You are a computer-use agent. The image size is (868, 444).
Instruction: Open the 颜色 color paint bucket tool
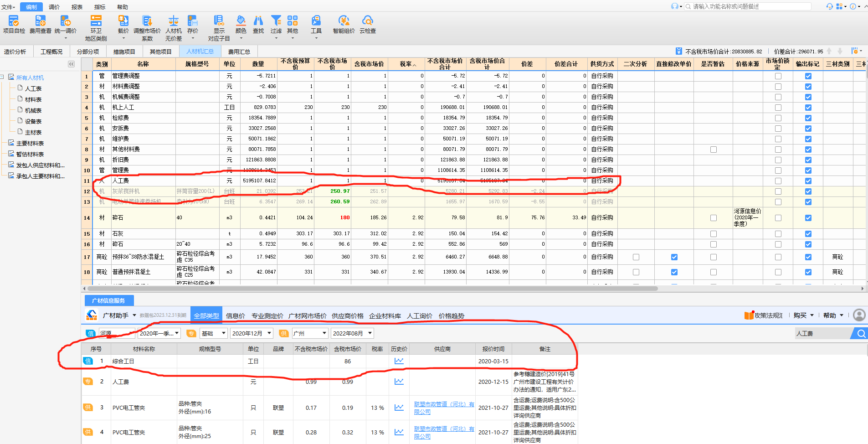point(241,24)
